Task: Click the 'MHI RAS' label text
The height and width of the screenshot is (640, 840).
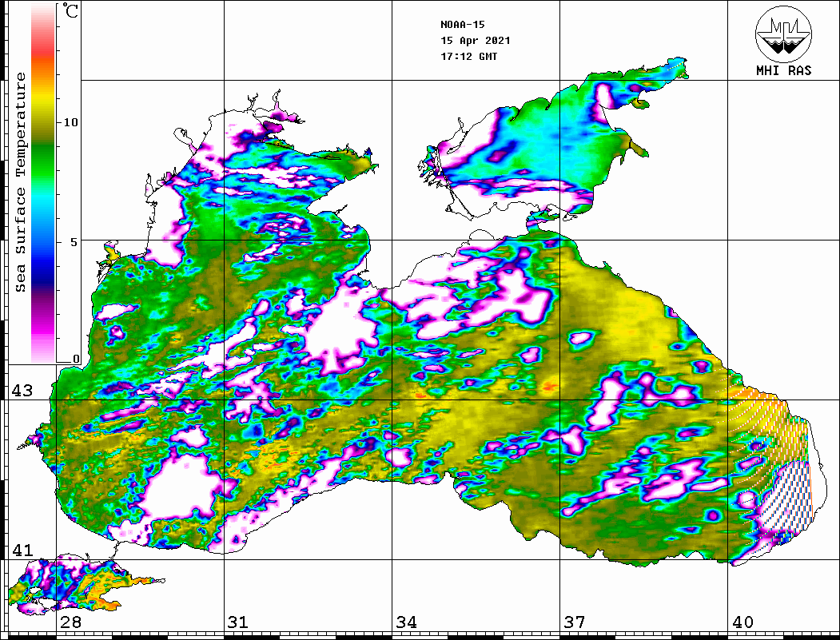Action: pos(783,70)
